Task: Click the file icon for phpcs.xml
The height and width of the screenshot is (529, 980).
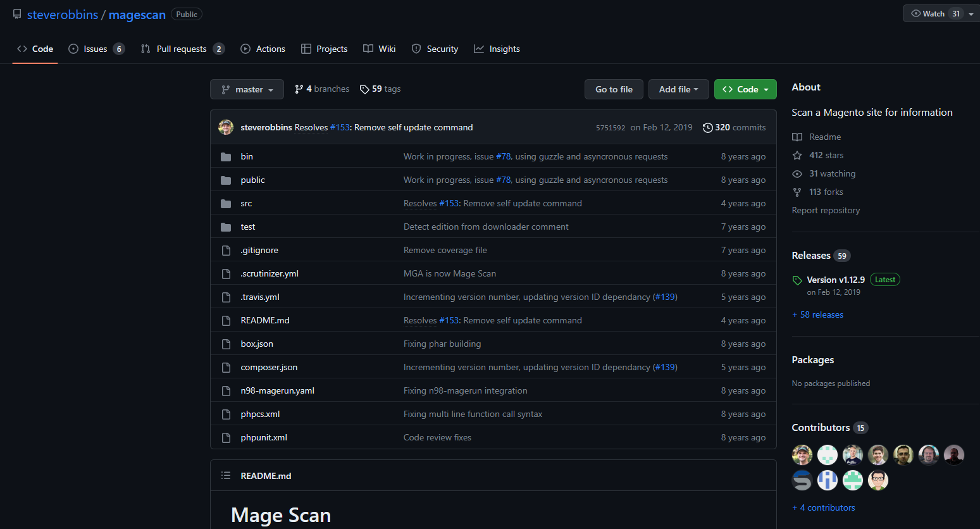Action: (x=226, y=414)
